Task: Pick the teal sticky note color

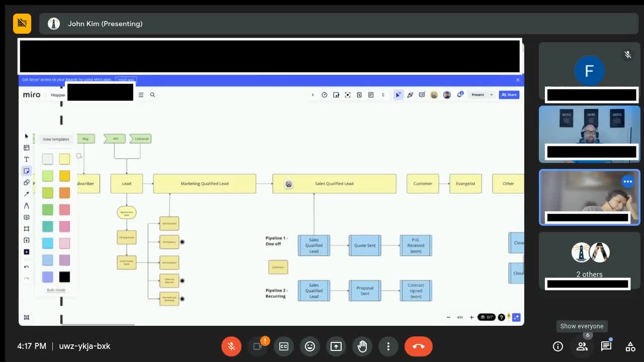Action: (x=47, y=226)
